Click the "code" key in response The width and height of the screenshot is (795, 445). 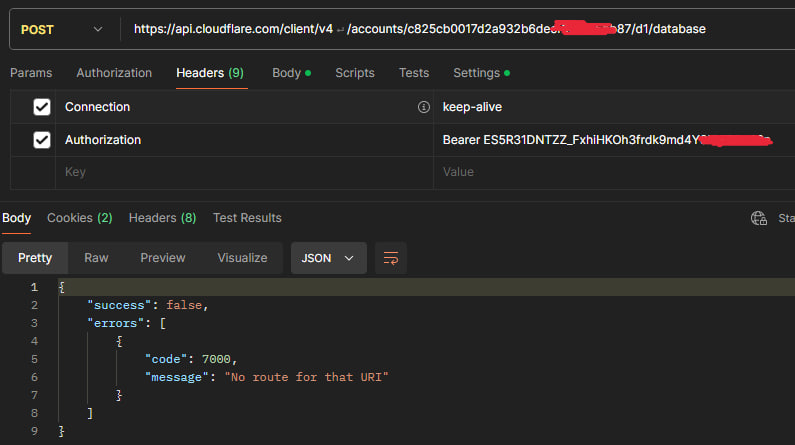pos(166,359)
